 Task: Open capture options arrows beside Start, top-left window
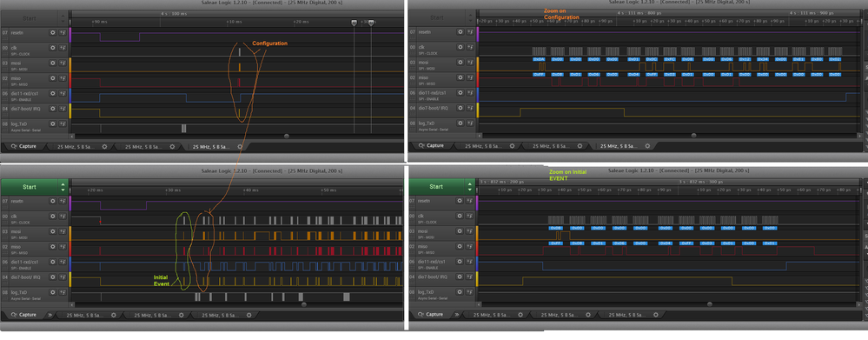pos(63,18)
